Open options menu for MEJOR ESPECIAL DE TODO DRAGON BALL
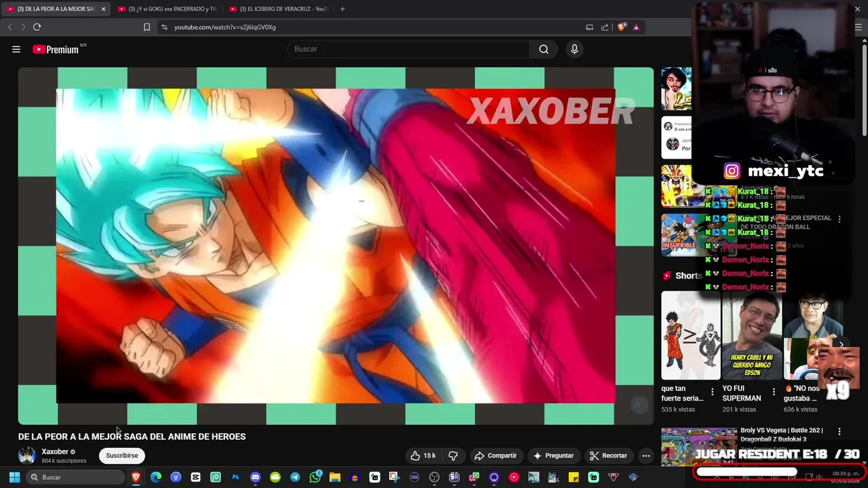The width and height of the screenshot is (868, 488). 840,219
